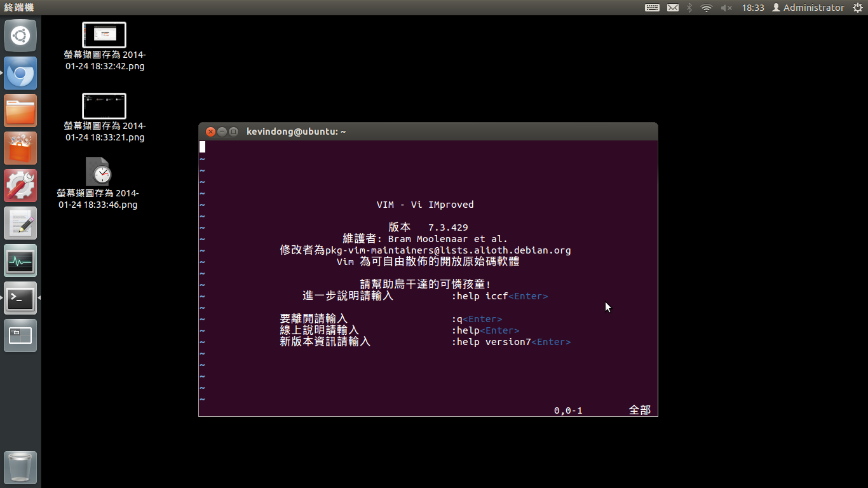Click the "0,0-1" cursor position in Vim's ruler
The width and height of the screenshot is (868, 488).
coord(568,410)
